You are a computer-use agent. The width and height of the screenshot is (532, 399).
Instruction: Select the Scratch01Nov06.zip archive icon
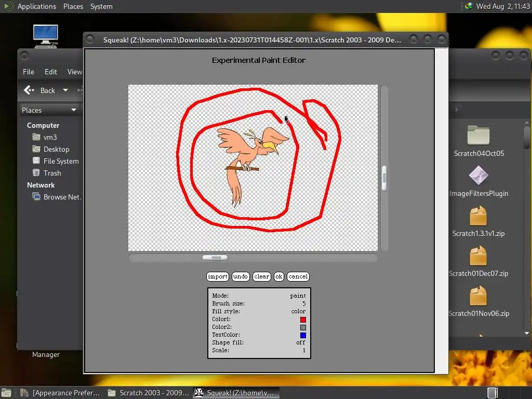pyautogui.click(x=478, y=296)
